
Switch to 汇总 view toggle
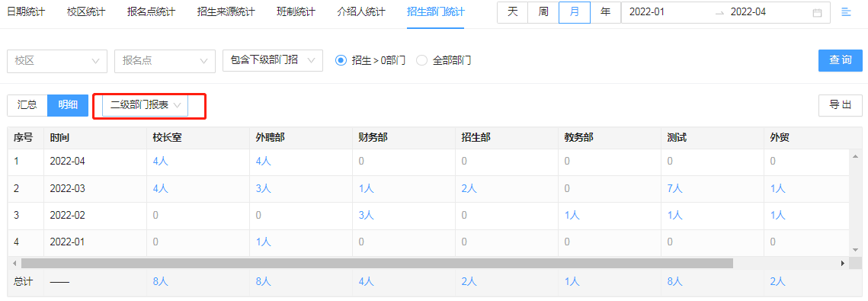[x=27, y=105]
